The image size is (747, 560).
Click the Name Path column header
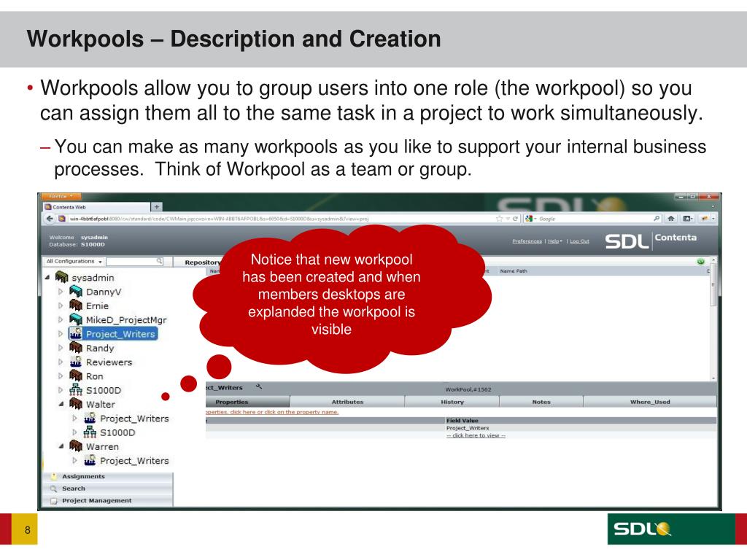tap(514, 271)
